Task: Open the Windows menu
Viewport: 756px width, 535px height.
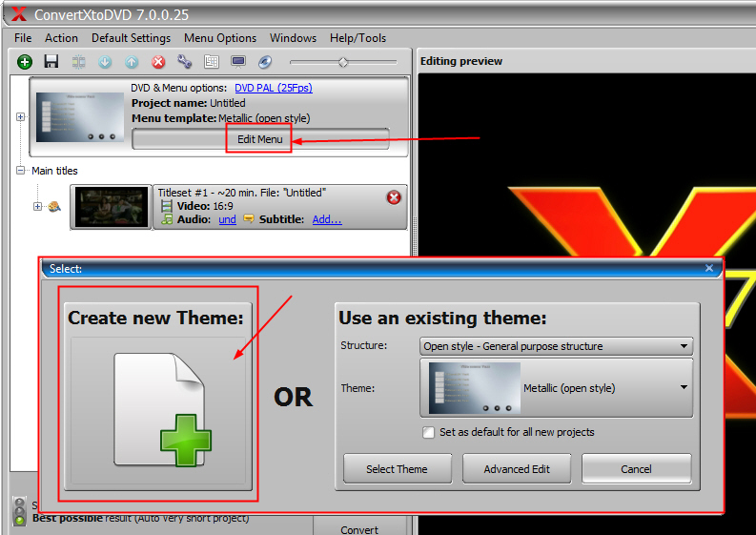Action: click(293, 37)
